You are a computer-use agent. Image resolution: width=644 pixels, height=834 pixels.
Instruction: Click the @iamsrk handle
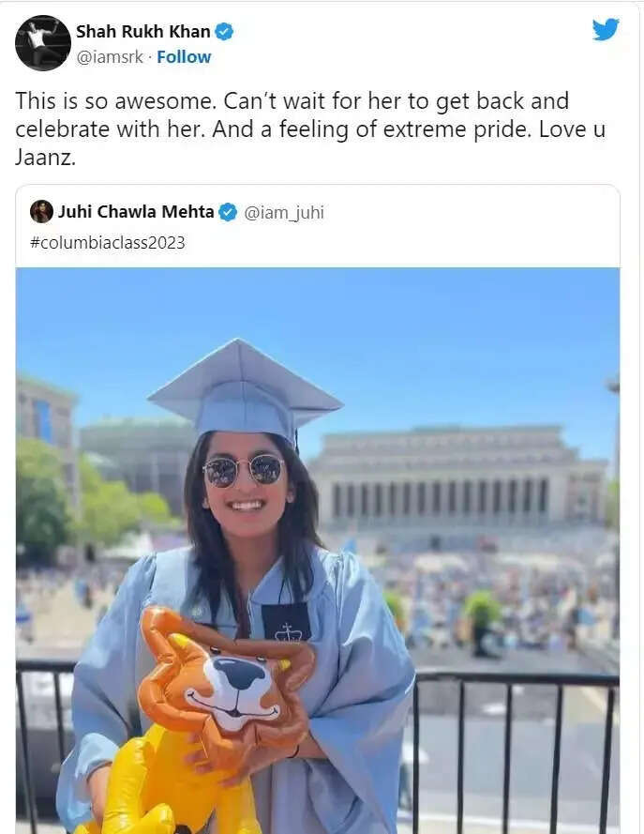click(110, 57)
